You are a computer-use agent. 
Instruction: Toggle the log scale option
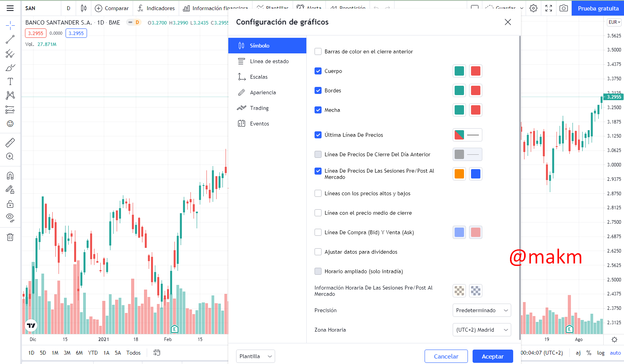pyautogui.click(x=601, y=353)
